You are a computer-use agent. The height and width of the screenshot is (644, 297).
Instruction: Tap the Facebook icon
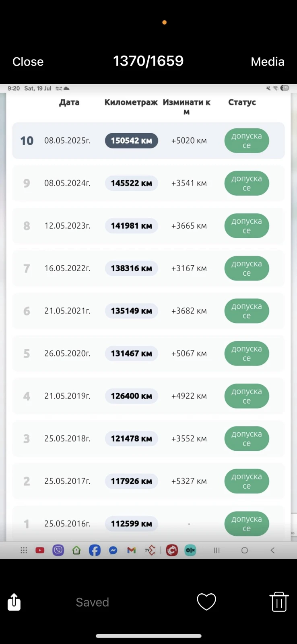[x=95, y=550]
